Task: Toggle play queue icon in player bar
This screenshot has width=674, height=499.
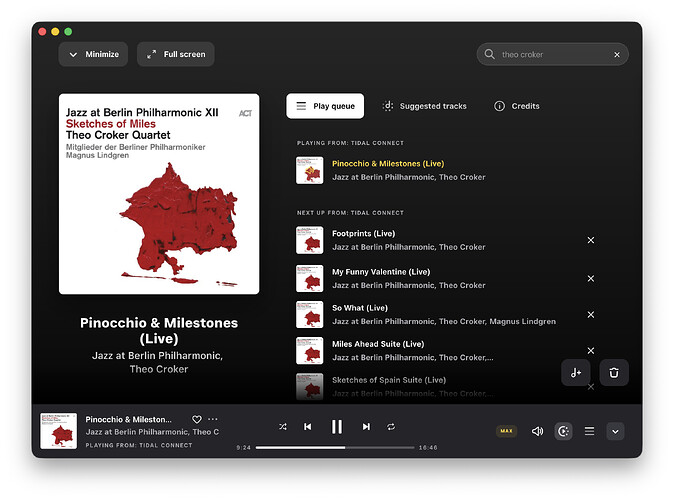Action: tap(589, 431)
